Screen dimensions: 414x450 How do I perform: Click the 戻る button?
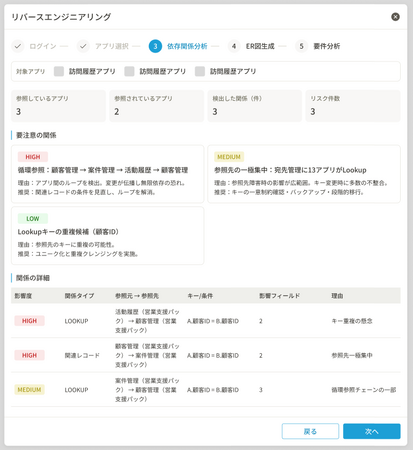click(310, 431)
